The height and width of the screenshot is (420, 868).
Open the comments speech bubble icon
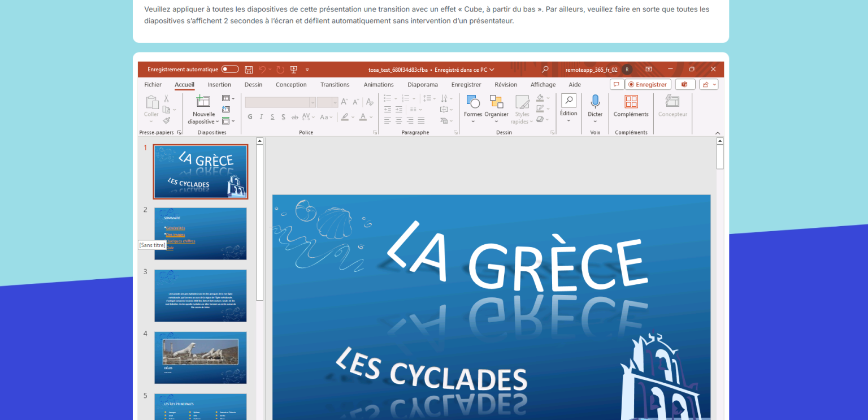pyautogui.click(x=617, y=84)
